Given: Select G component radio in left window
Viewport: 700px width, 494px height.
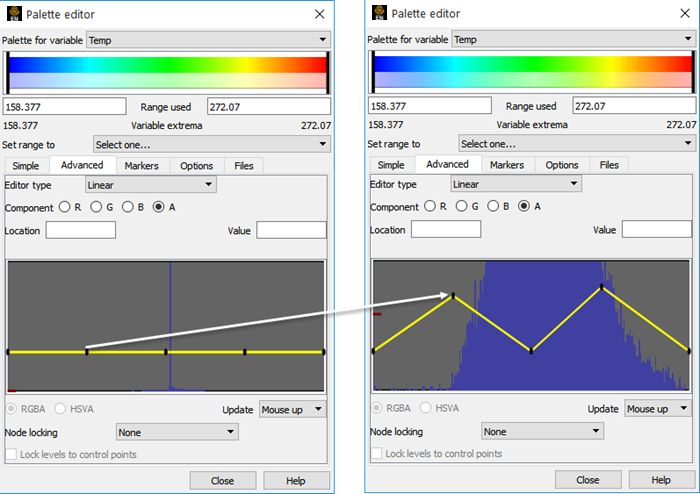Looking at the screenshot, I should (96, 207).
